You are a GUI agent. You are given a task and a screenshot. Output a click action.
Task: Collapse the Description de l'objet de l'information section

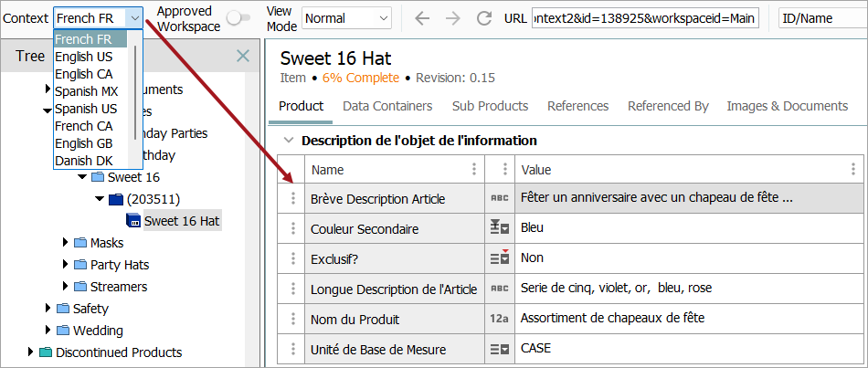(x=289, y=141)
